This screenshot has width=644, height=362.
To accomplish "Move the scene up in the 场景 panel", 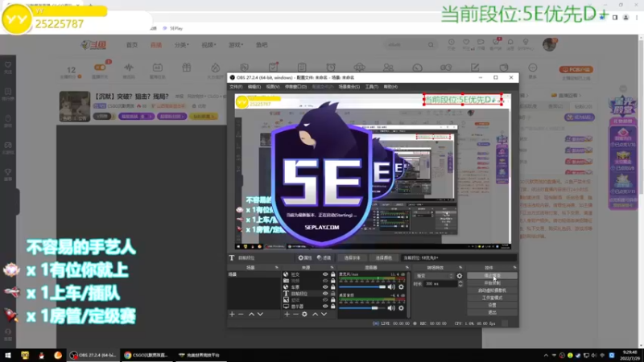I will click(x=251, y=315).
